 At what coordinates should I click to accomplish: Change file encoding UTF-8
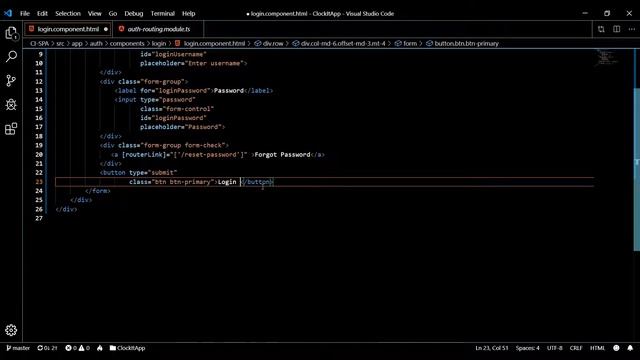(x=554, y=348)
